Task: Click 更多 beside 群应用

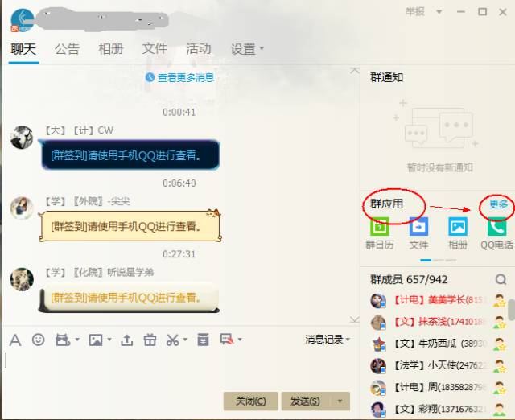Action: tap(499, 204)
